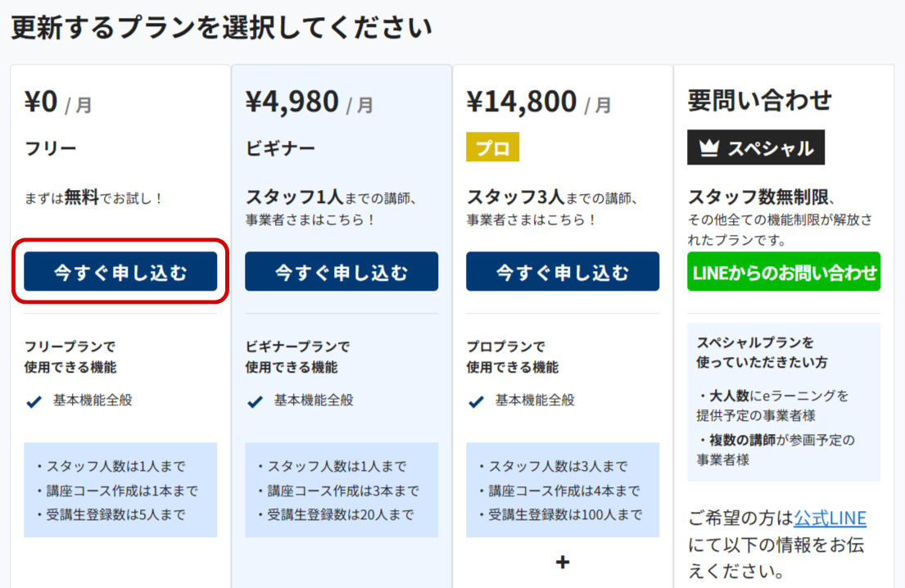Click the yellow プロ badge

[x=492, y=148]
